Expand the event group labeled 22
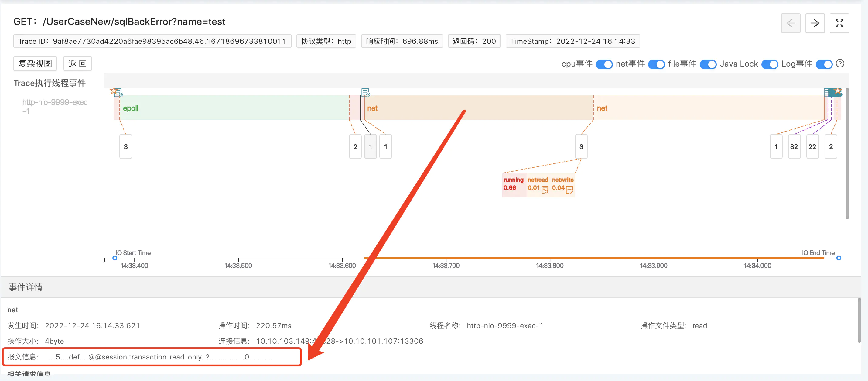 [812, 147]
